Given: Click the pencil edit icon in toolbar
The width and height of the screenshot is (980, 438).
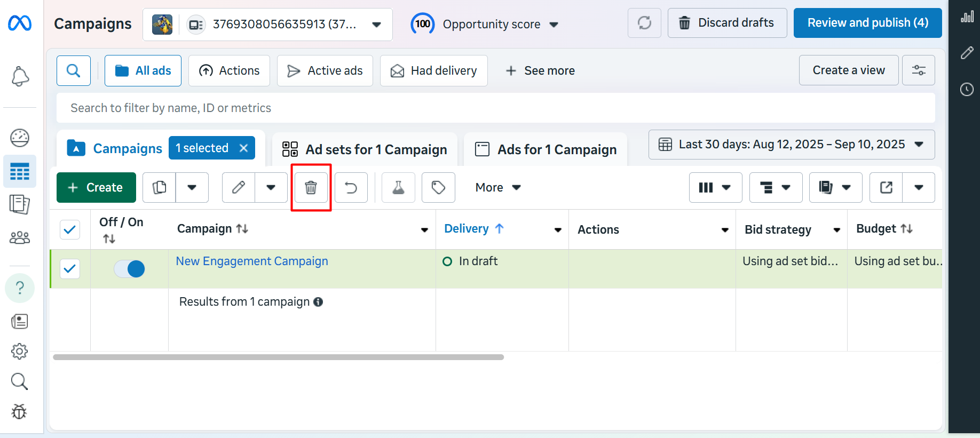Looking at the screenshot, I should click(x=239, y=188).
